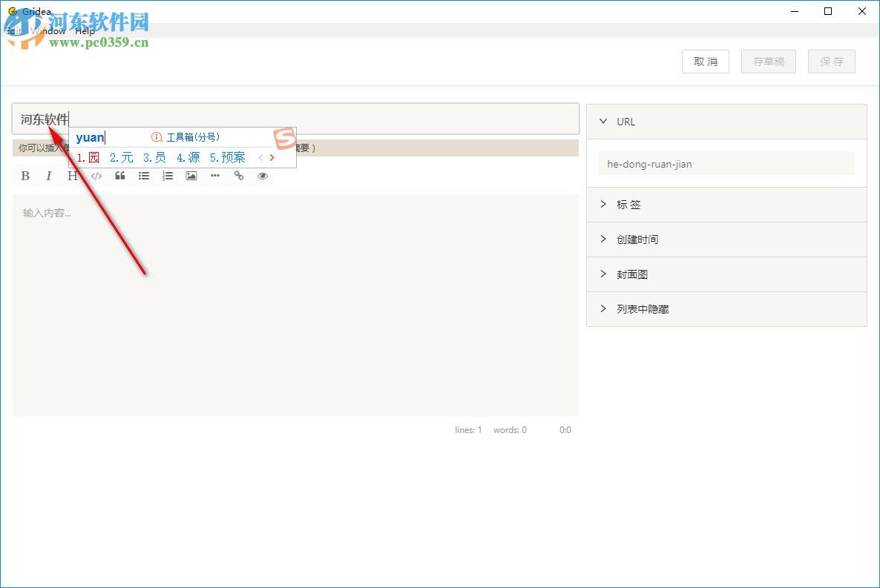Insert a hyperlink using the chain icon

pos(238,176)
